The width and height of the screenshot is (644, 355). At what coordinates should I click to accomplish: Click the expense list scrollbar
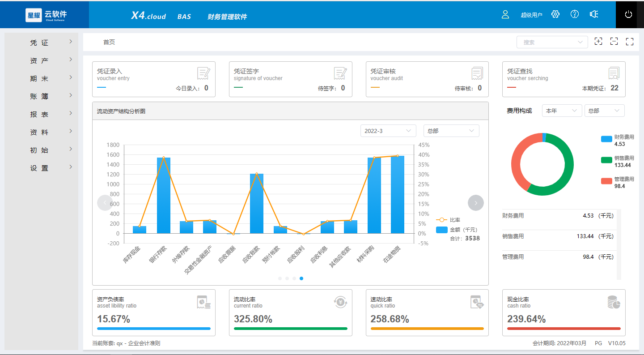[x=619, y=244]
